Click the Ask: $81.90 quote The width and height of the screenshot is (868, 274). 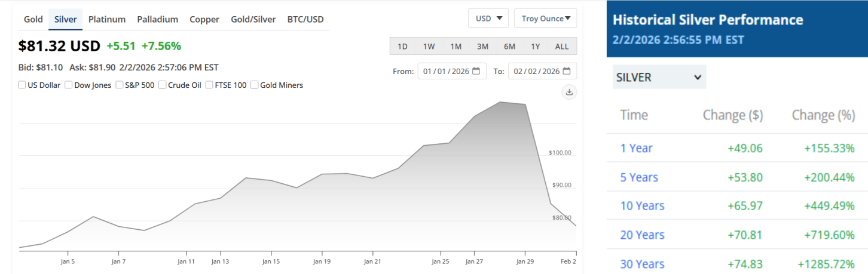tap(92, 67)
